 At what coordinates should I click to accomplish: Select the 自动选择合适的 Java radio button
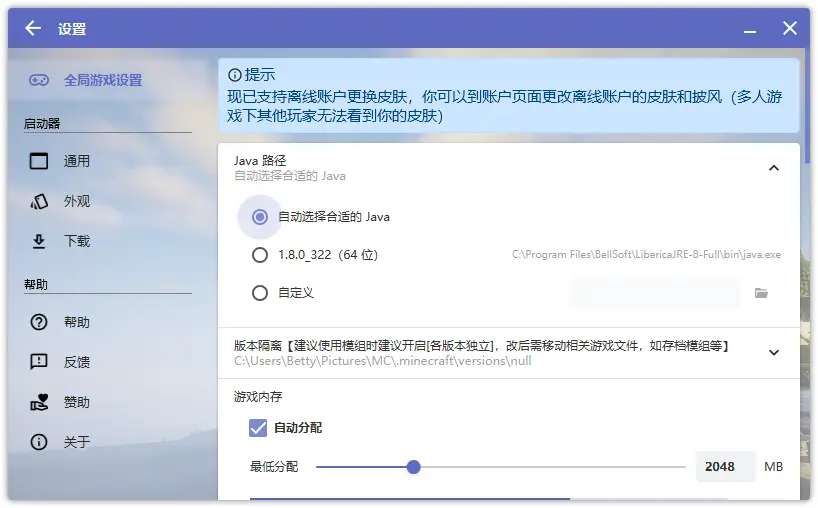click(260, 216)
